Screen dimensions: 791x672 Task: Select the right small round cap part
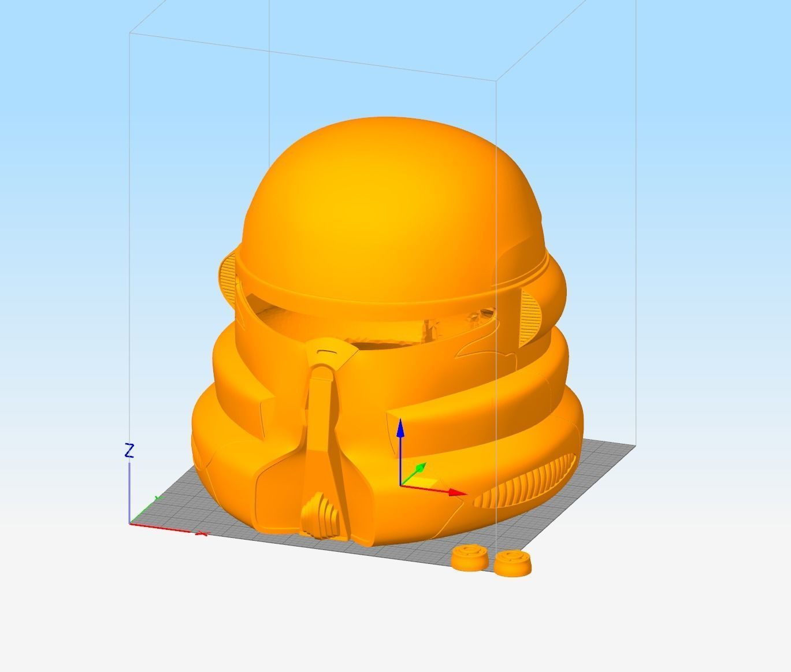tap(513, 563)
